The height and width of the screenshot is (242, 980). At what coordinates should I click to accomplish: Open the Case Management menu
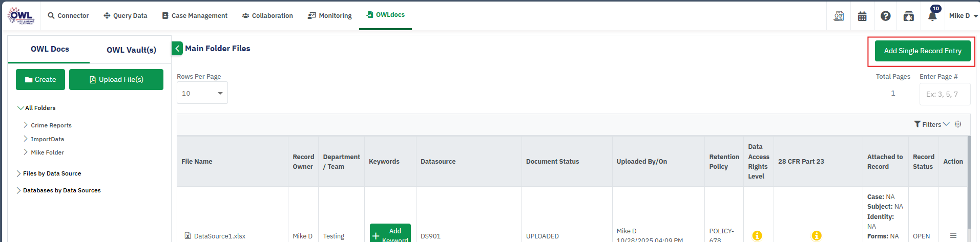point(195,16)
